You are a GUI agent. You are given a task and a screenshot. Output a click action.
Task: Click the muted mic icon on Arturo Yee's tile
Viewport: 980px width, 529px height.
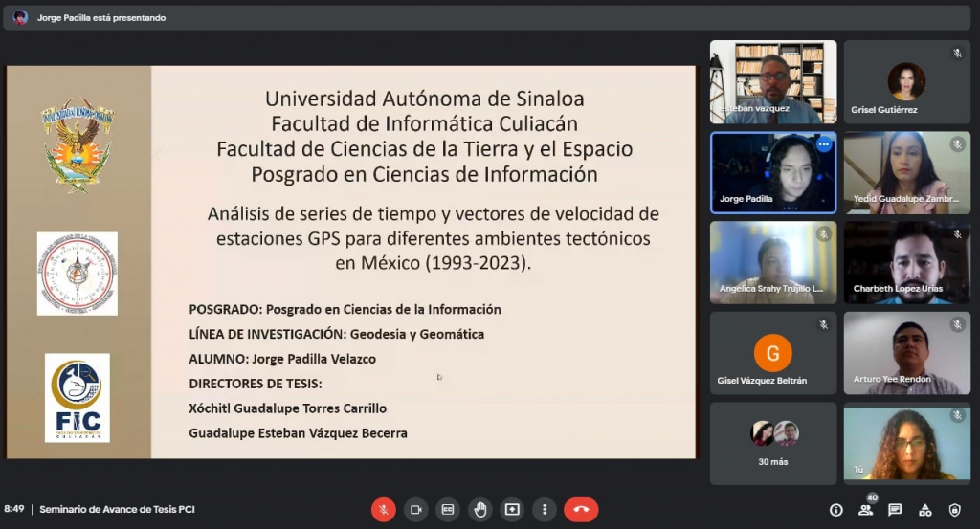(957, 325)
